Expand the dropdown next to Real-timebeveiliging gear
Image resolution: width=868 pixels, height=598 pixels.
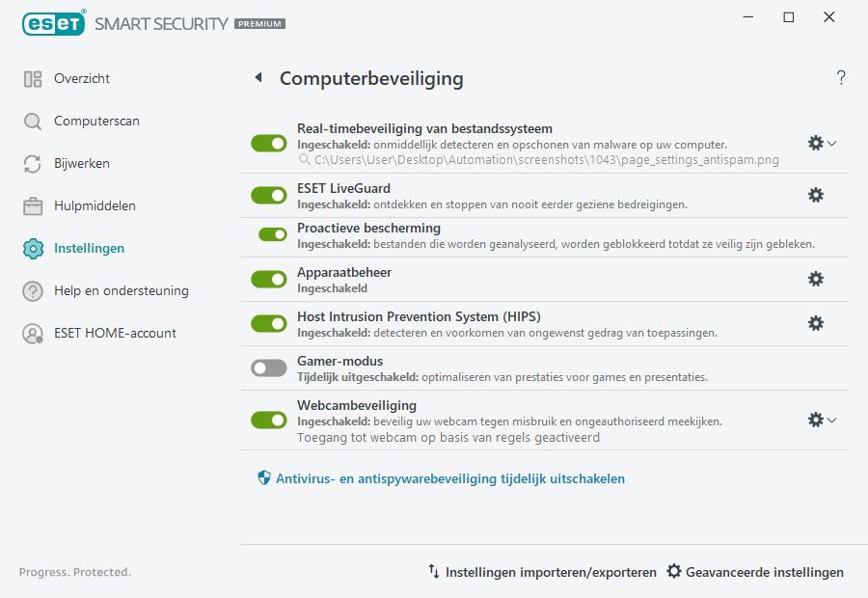tap(831, 142)
